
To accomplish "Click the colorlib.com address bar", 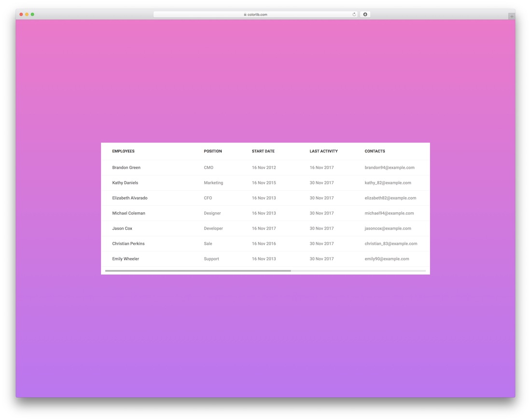I will coord(256,14).
